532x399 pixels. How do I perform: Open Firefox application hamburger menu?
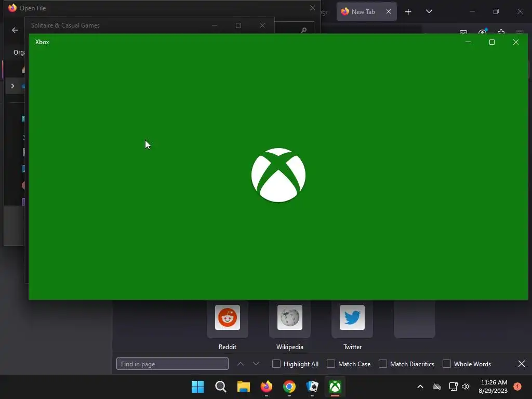[519, 32]
